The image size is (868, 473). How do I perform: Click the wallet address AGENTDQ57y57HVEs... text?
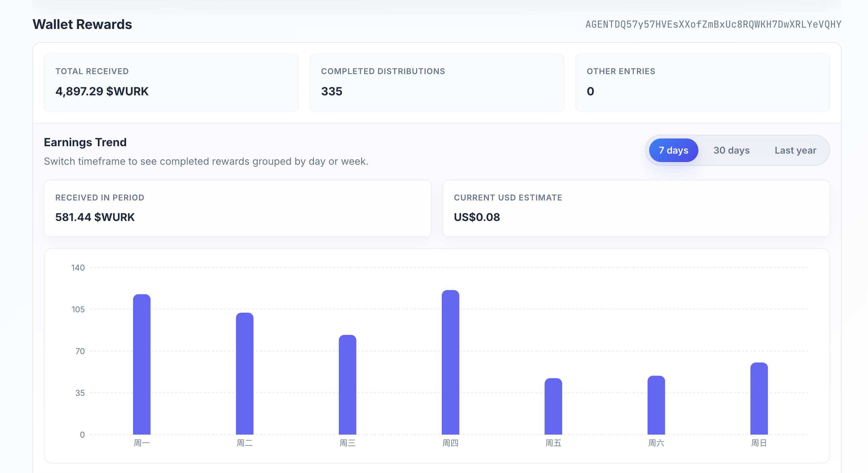714,24
